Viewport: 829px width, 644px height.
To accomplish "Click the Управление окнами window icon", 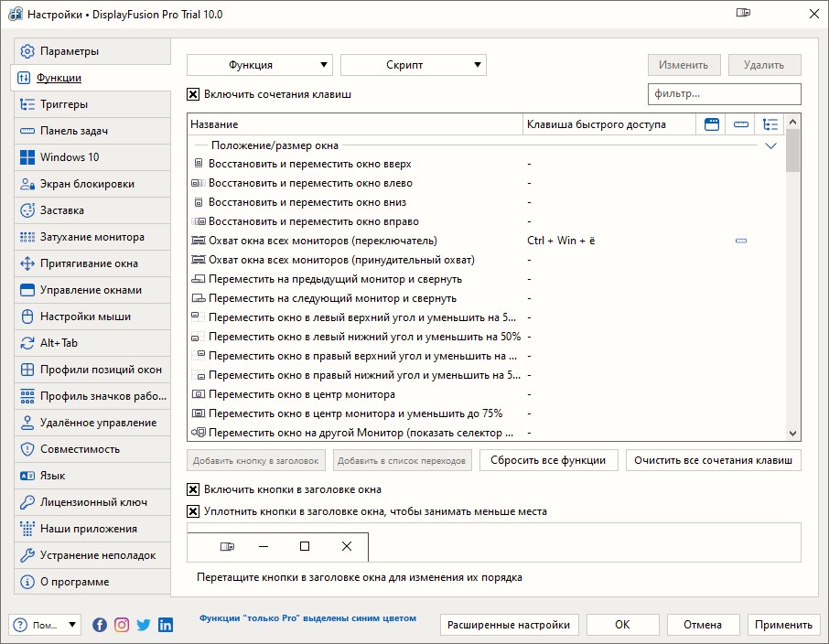I will tap(27, 290).
